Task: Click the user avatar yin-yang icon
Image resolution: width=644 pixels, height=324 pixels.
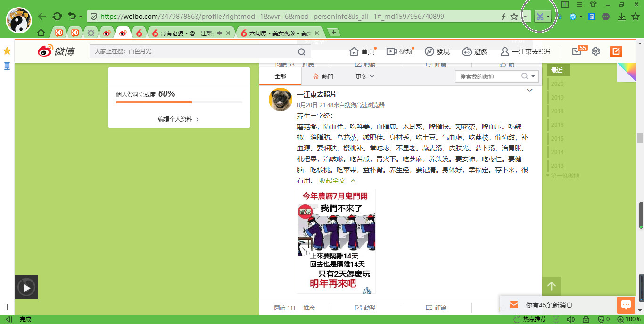Action: (19, 20)
